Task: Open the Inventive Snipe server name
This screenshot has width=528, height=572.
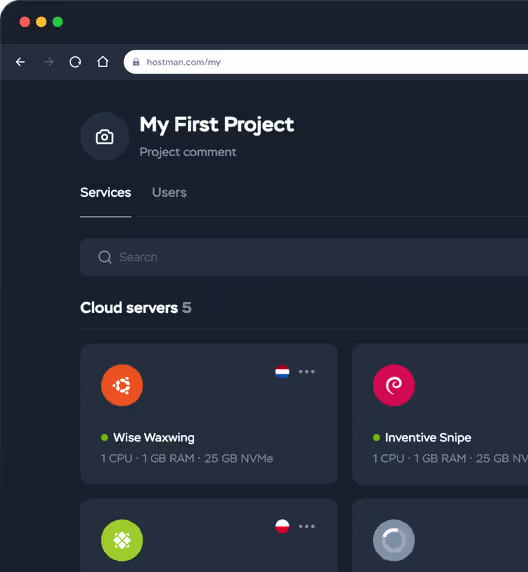Action: coord(428,437)
